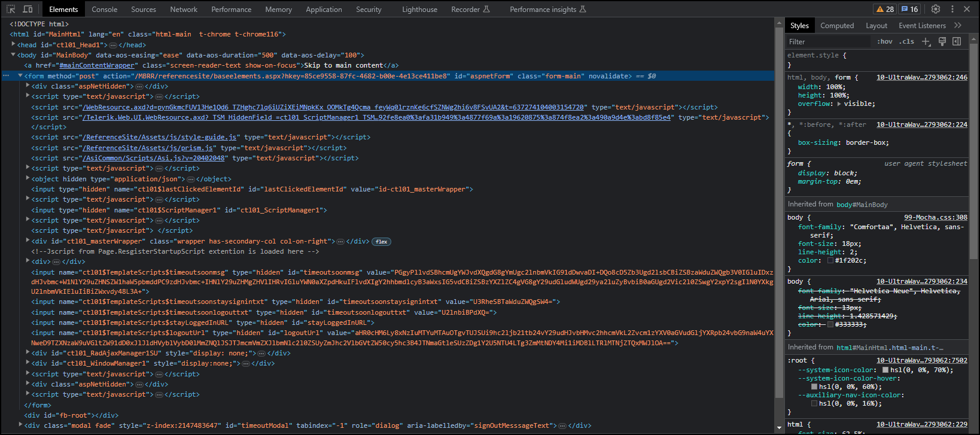
Task: Open the 16 issues counter
Action: tap(910, 9)
